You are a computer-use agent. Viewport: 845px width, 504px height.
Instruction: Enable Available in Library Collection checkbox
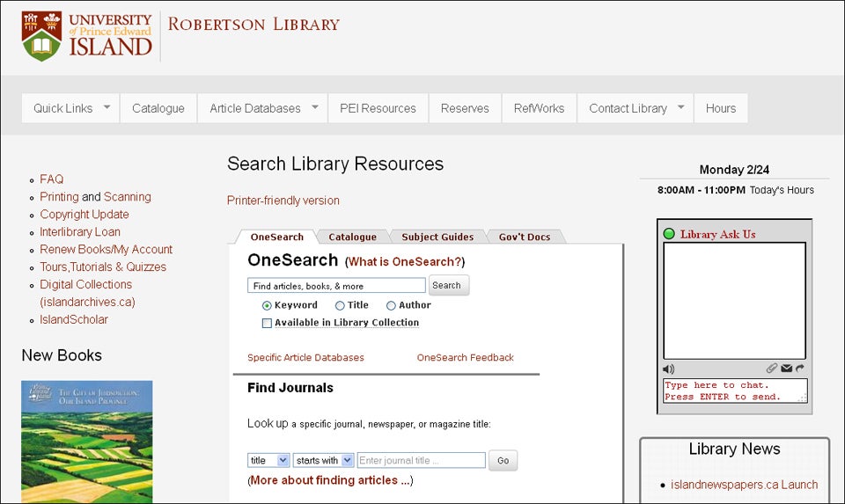click(267, 323)
